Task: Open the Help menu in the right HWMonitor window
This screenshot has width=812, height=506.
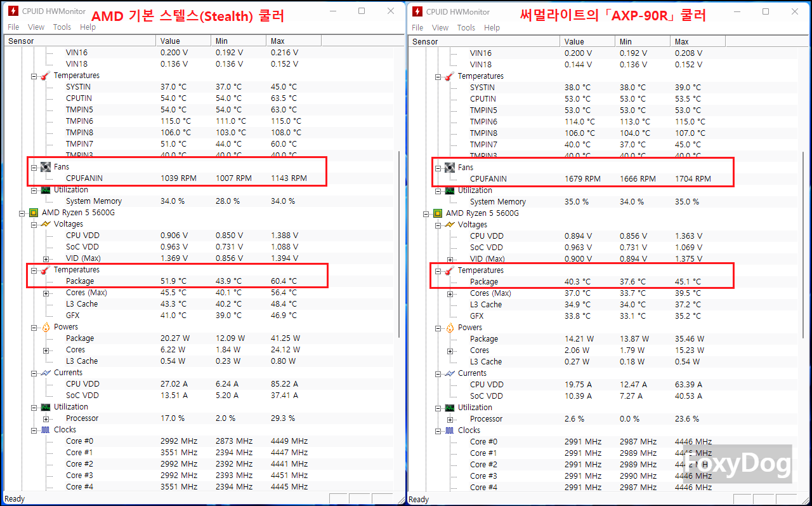Action: pos(492,28)
